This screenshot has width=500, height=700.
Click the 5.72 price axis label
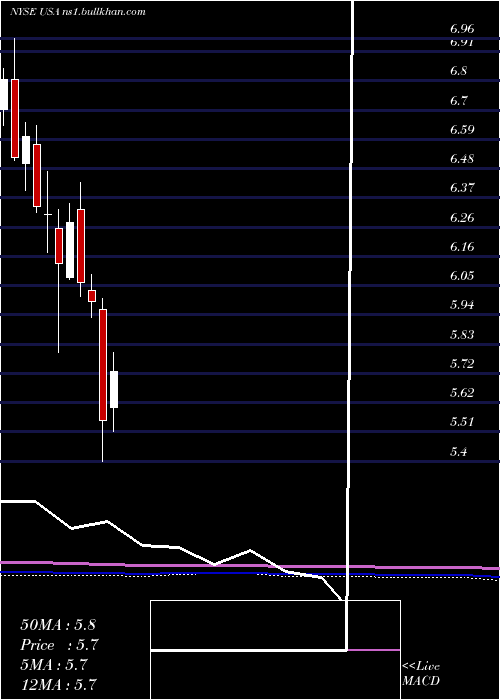coord(462,363)
